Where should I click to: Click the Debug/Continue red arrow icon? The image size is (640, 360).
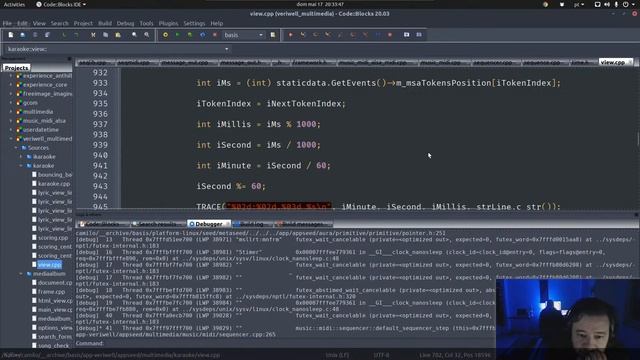291,35
